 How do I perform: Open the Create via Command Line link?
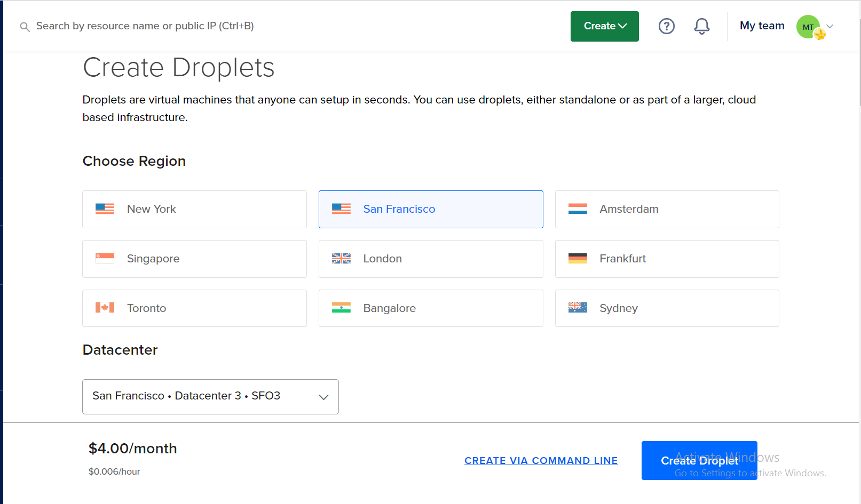(x=541, y=460)
